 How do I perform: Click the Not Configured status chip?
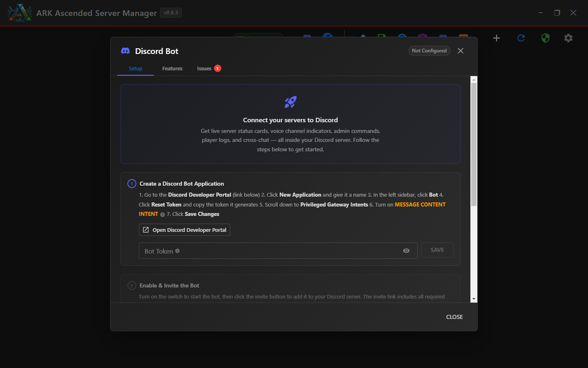pos(429,51)
